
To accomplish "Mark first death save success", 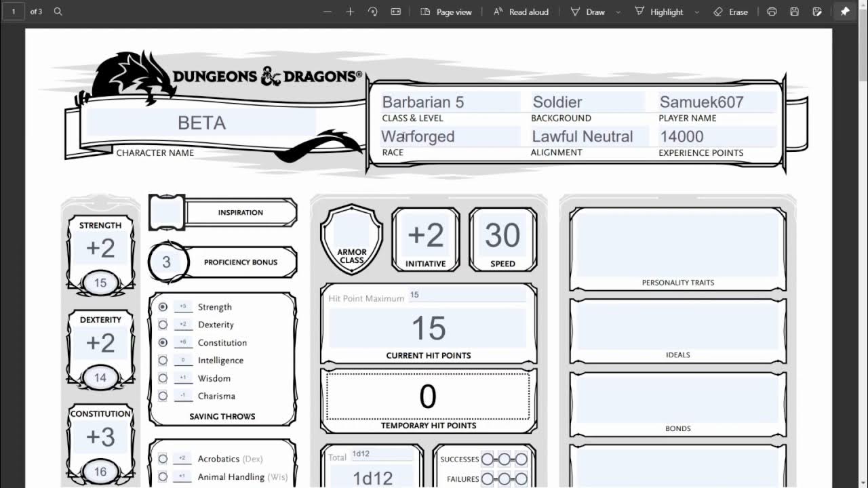I will pos(487,459).
